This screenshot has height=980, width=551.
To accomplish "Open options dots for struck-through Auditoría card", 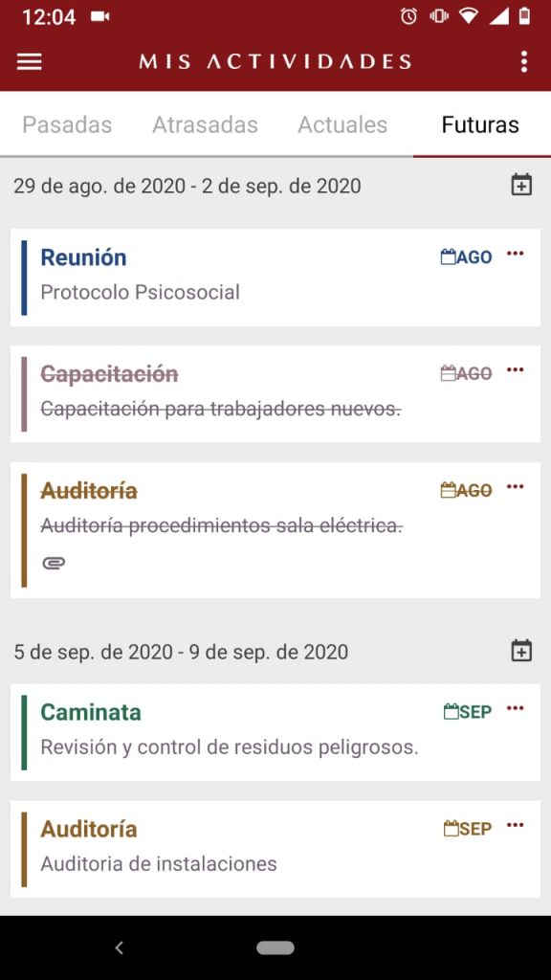I will (x=515, y=486).
